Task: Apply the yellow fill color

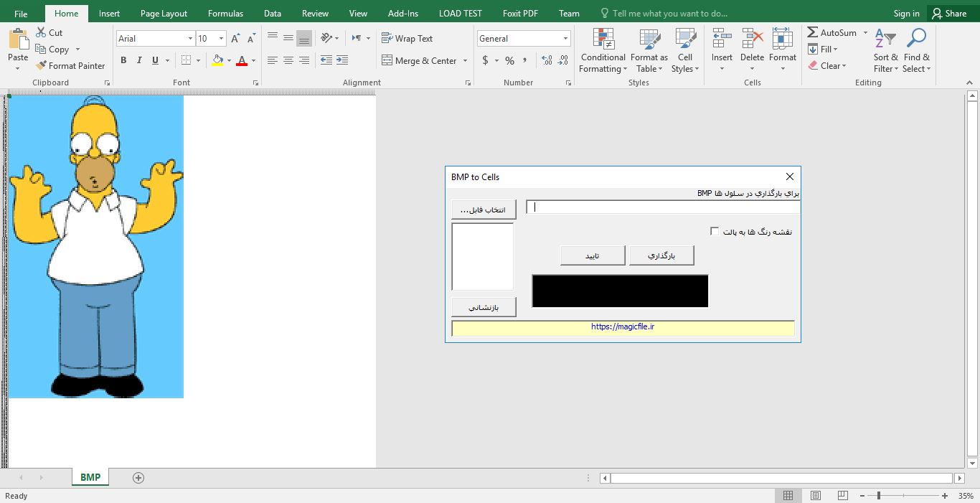Action: pyautogui.click(x=217, y=61)
